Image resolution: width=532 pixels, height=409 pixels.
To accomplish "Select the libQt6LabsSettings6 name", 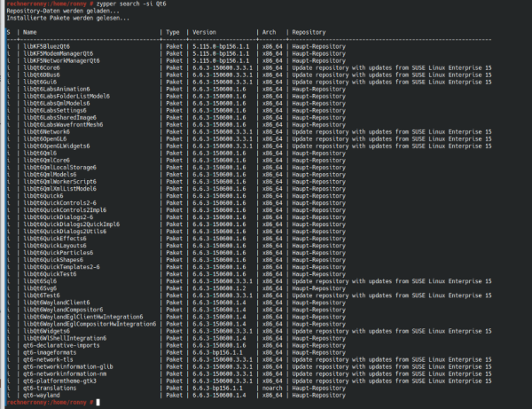I will click(x=55, y=111).
